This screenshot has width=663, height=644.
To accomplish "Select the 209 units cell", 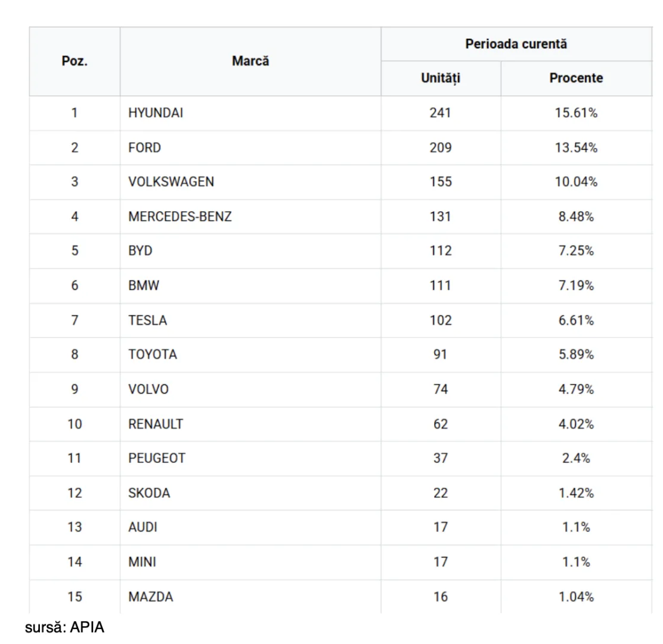I will pos(441,147).
